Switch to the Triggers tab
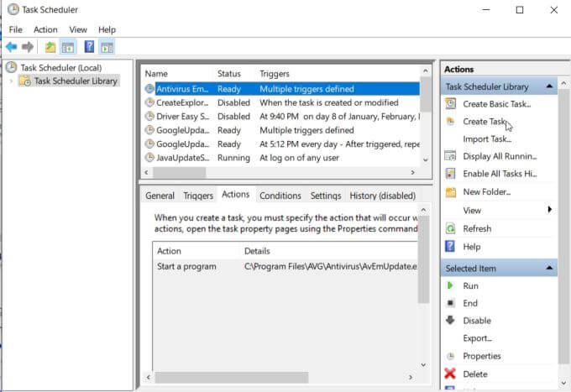Screen dimensions: 571x392 [x=198, y=196]
